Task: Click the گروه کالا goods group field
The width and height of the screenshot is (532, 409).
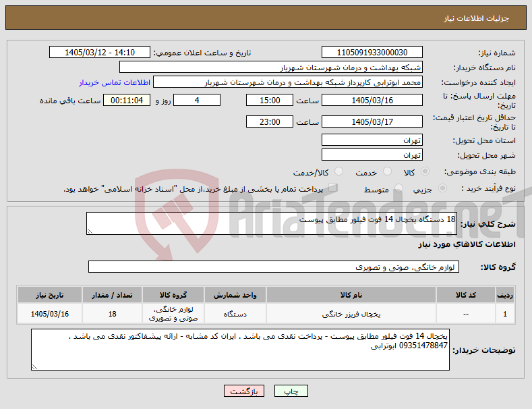Action: (x=274, y=267)
